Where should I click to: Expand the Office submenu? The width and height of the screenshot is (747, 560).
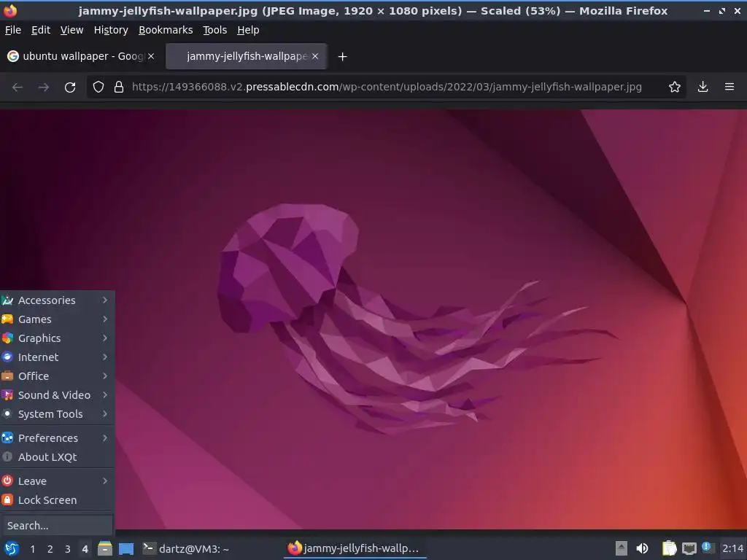tap(57, 376)
